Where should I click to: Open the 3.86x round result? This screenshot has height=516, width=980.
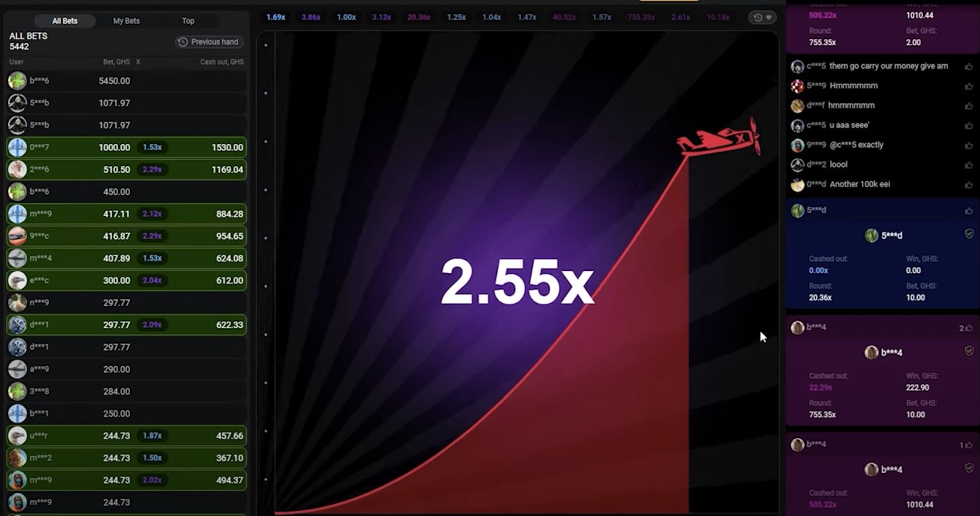311,17
